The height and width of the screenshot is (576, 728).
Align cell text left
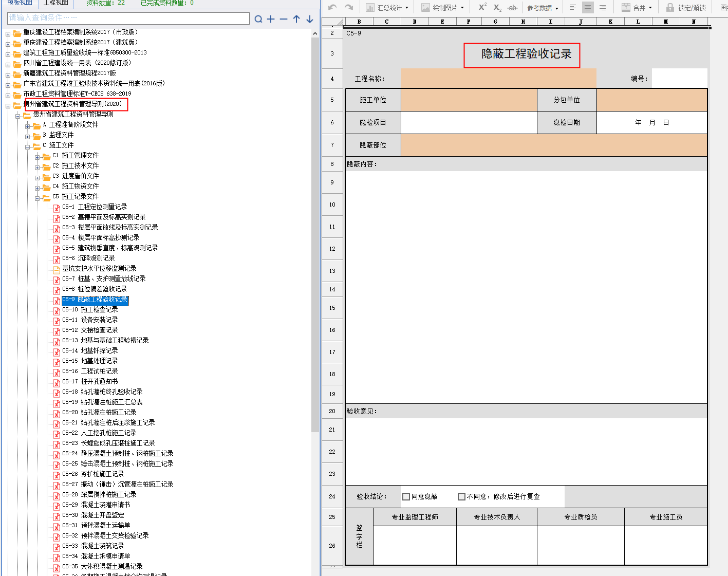coord(573,7)
